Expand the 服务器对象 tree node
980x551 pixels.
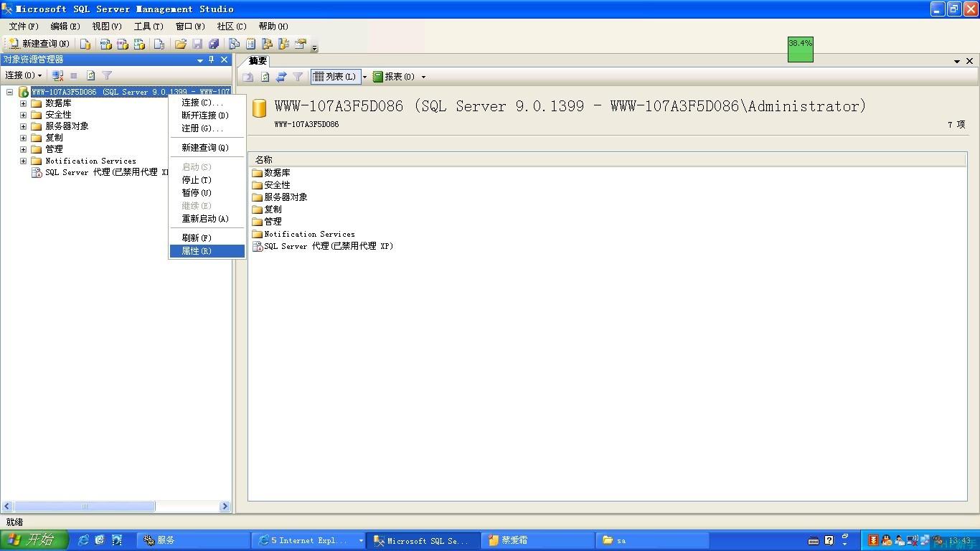23,126
